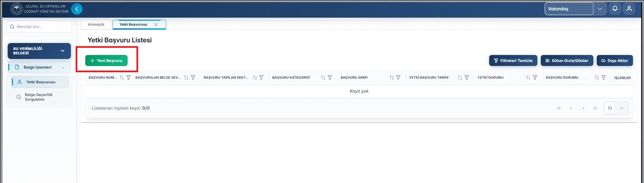Click the Dışa Aktar button
Viewport: 644px width, 183px height.
615,60
